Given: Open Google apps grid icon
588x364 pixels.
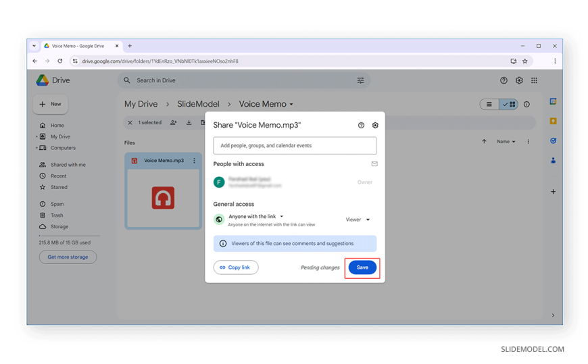Looking at the screenshot, I should (x=534, y=80).
